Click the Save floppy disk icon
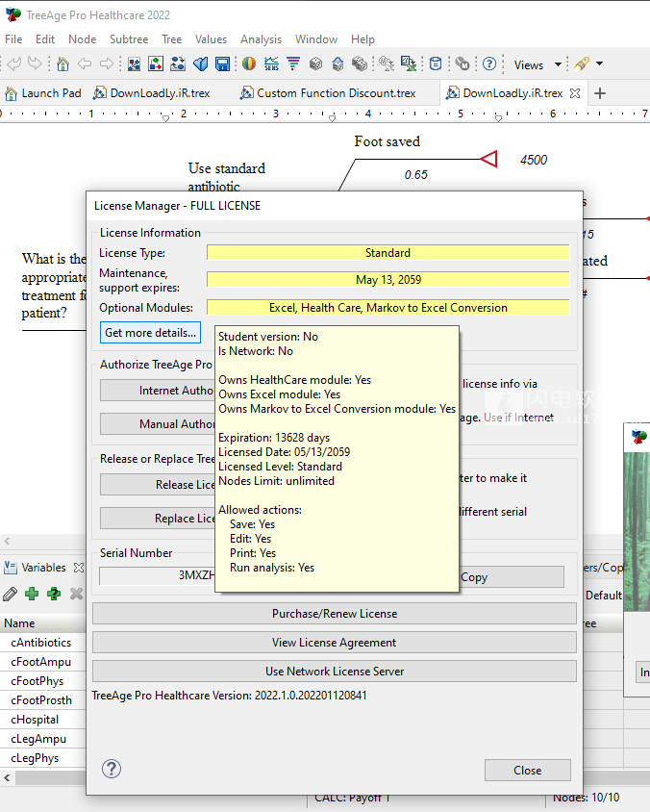 (x=223, y=64)
